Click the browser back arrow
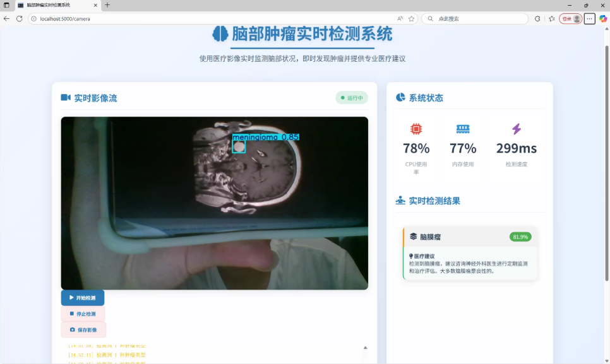 pyautogui.click(x=6, y=19)
